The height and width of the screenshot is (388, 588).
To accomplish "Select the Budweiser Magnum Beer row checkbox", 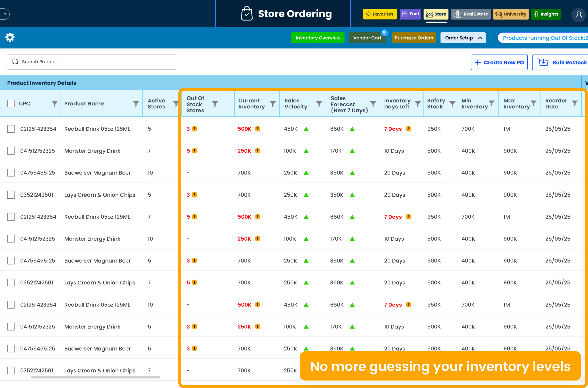I will coord(11,172).
